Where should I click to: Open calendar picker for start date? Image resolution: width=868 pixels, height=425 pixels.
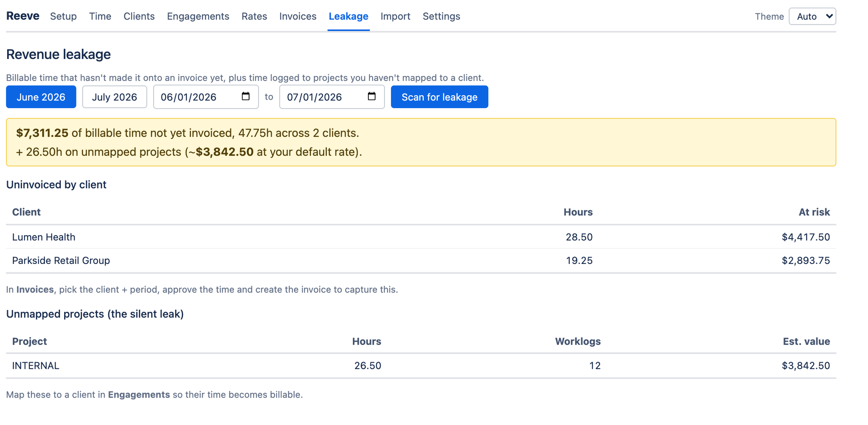(x=245, y=96)
